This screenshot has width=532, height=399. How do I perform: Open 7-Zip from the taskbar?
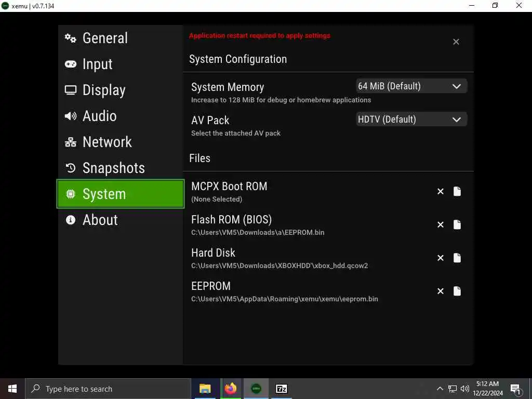tap(282, 389)
